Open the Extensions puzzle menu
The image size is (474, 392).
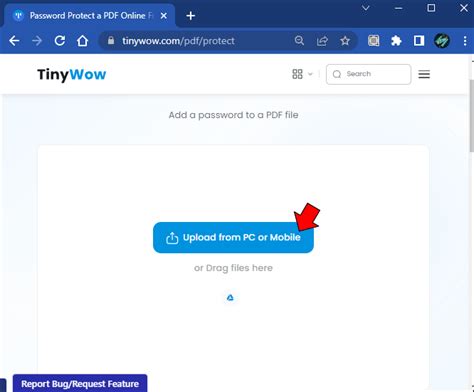396,41
